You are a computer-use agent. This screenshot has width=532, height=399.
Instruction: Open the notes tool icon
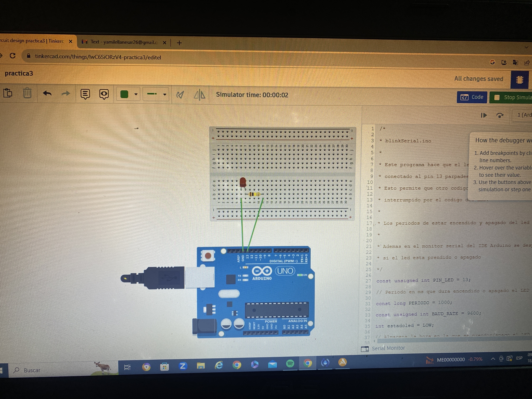[x=85, y=94]
